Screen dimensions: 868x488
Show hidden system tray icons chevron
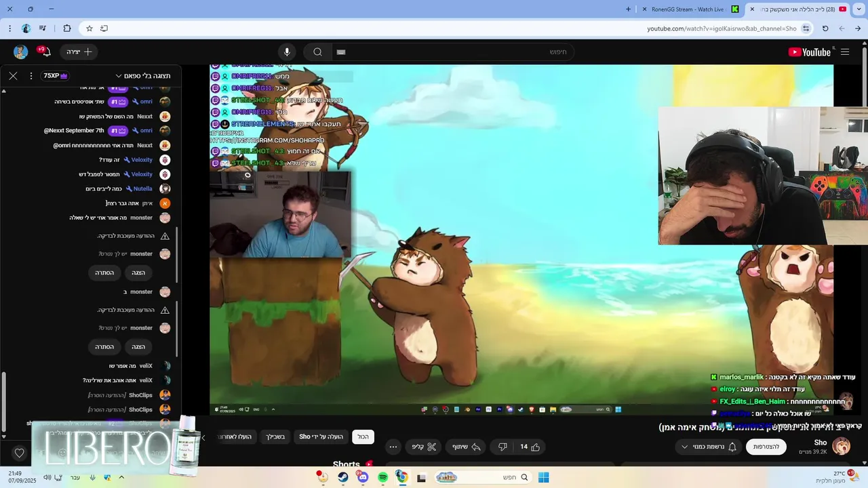click(121, 477)
